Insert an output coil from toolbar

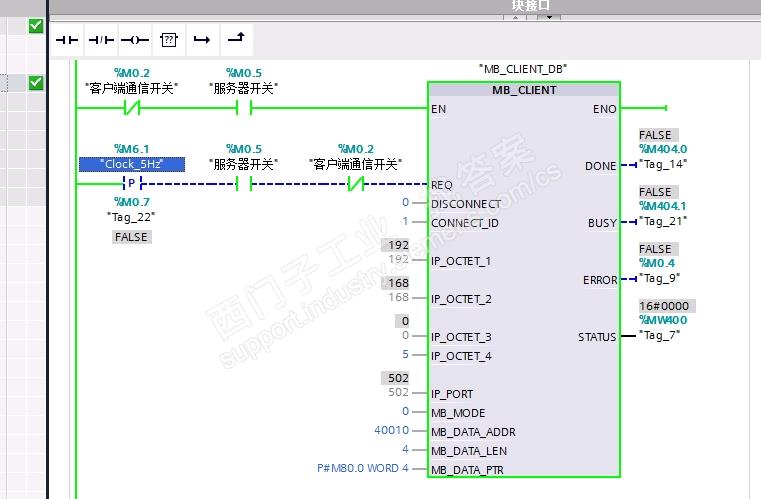134,40
